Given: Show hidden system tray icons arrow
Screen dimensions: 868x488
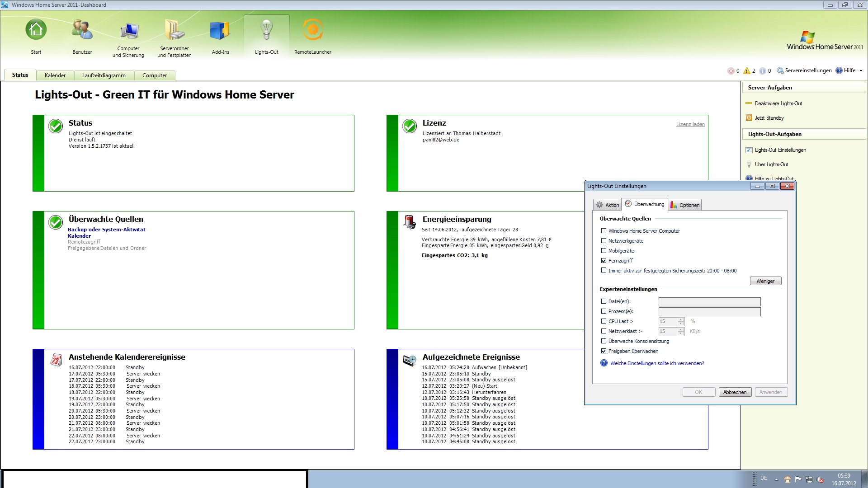Looking at the screenshot, I should tap(776, 479).
